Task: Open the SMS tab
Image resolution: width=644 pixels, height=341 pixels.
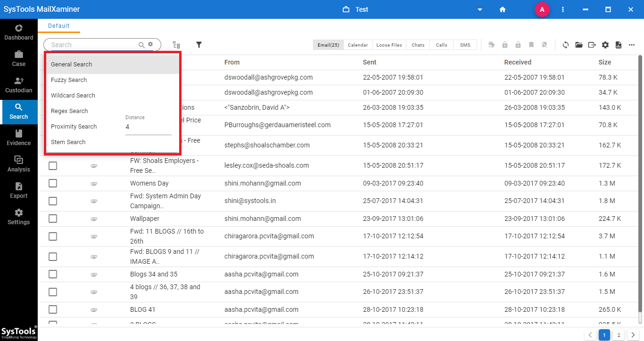Action: tap(465, 45)
